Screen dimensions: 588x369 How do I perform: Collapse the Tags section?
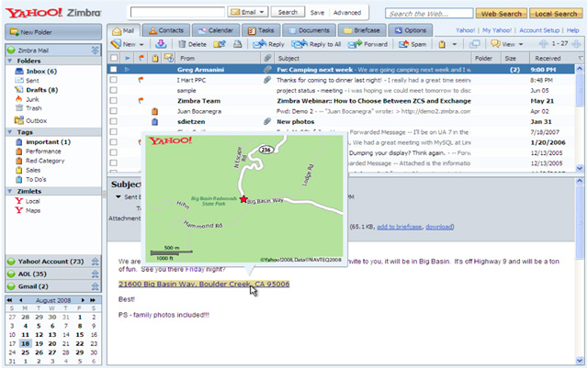point(10,132)
